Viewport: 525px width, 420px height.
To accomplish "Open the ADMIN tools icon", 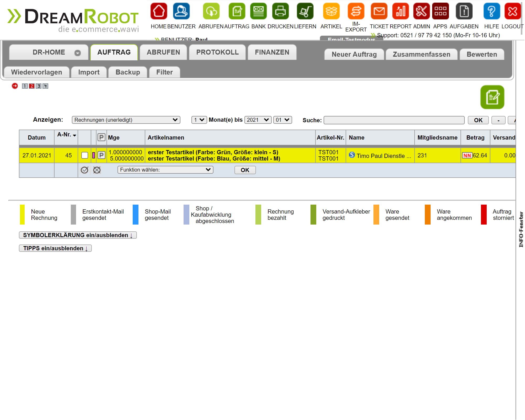I will pyautogui.click(x=421, y=11).
